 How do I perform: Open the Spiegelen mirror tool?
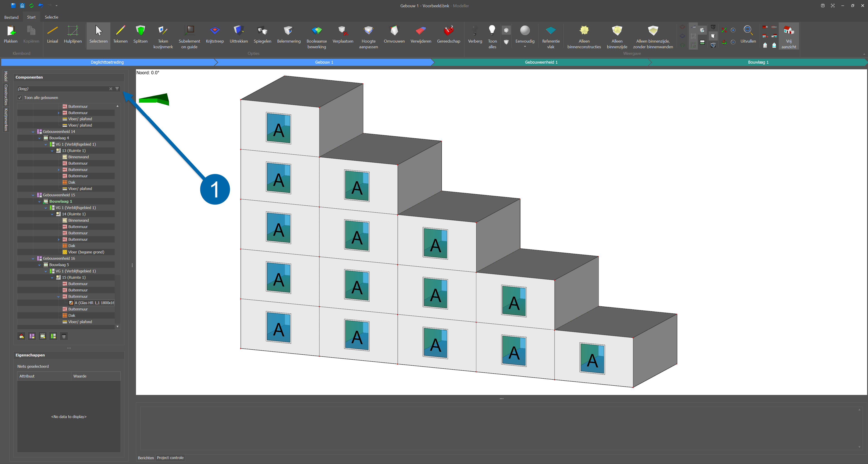(x=262, y=35)
